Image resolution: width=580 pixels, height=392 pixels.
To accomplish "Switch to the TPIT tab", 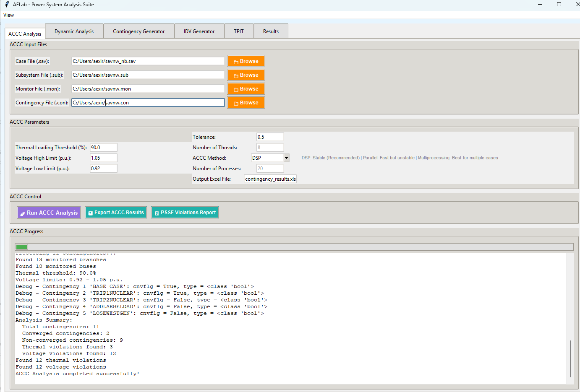I will 239,31.
